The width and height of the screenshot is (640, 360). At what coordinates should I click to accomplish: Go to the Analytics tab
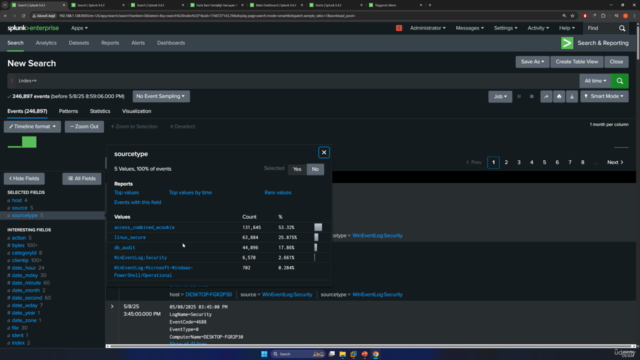tap(46, 43)
